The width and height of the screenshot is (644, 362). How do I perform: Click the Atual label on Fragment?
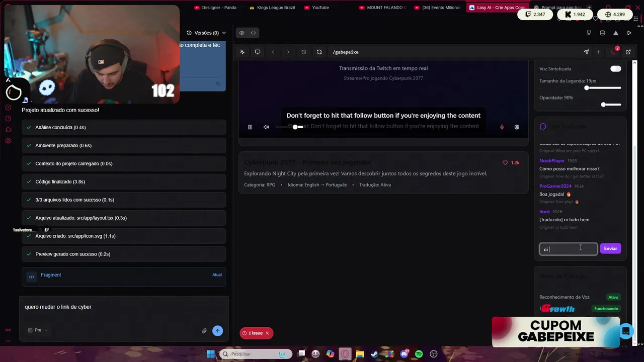click(x=217, y=275)
